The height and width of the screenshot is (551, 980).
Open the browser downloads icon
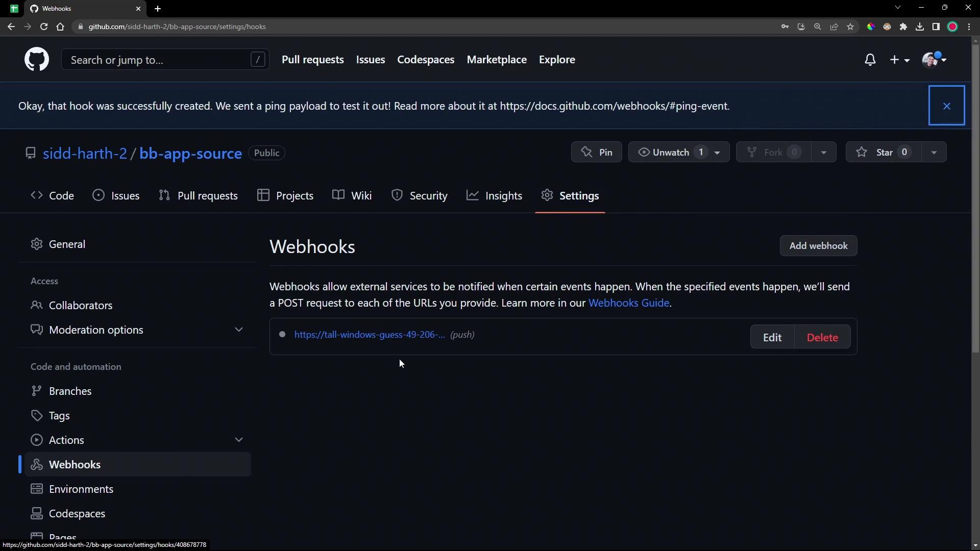coord(920,27)
